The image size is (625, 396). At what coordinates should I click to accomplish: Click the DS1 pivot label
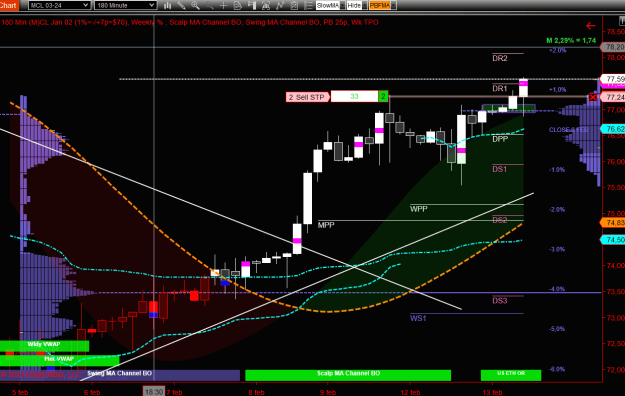tap(500, 169)
